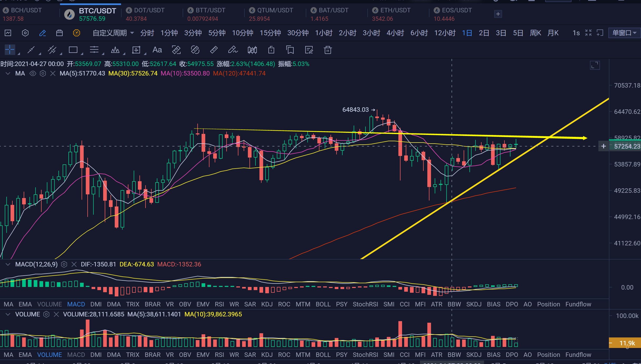
Task: Click the print icon in toolbar
Action: tap(59, 33)
